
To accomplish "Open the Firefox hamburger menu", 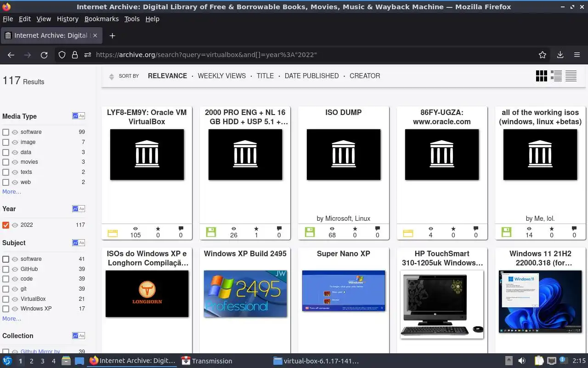I will (x=577, y=55).
